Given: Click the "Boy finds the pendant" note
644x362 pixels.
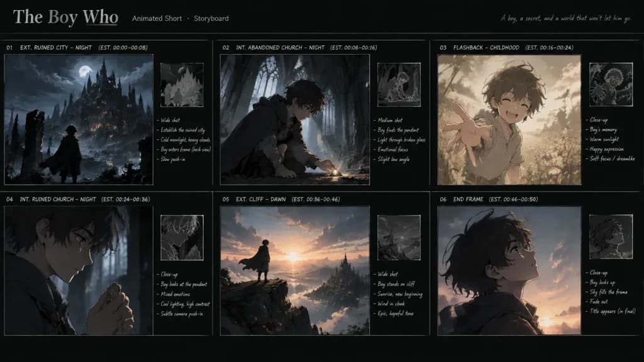Looking at the screenshot, I should tap(398, 130).
